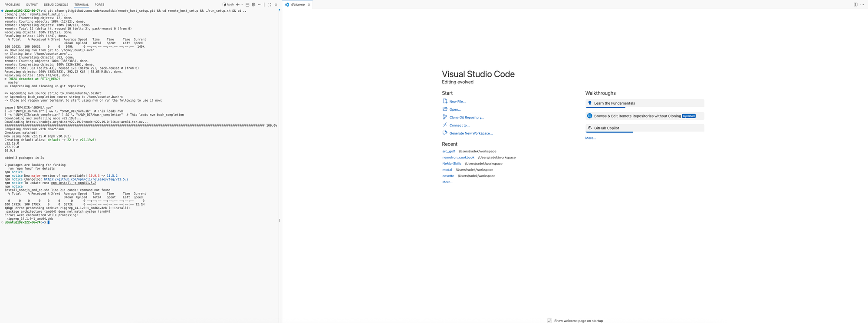Image resolution: width=868 pixels, height=323 pixels.
Task: Click the Generate New Workspace sparkle icon
Action: coord(445,133)
